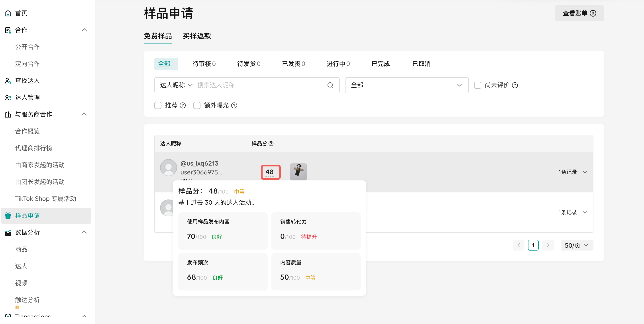
Task: Switch to the 买样返款 tab
Action: [197, 36]
